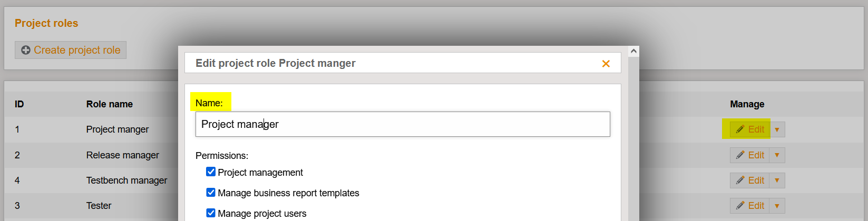Expand the Tester row action dropdown

[x=777, y=206]
